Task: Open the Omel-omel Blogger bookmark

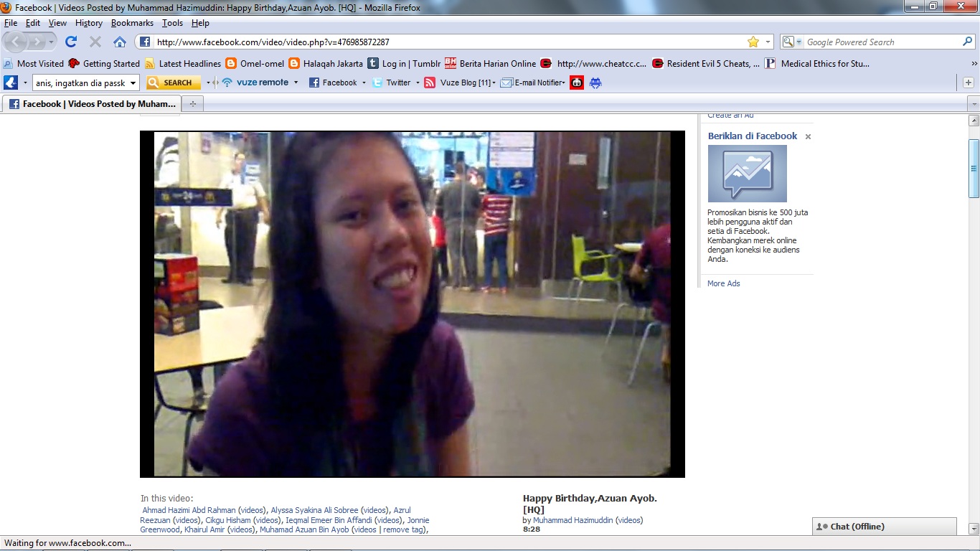Action: (255, 63)
